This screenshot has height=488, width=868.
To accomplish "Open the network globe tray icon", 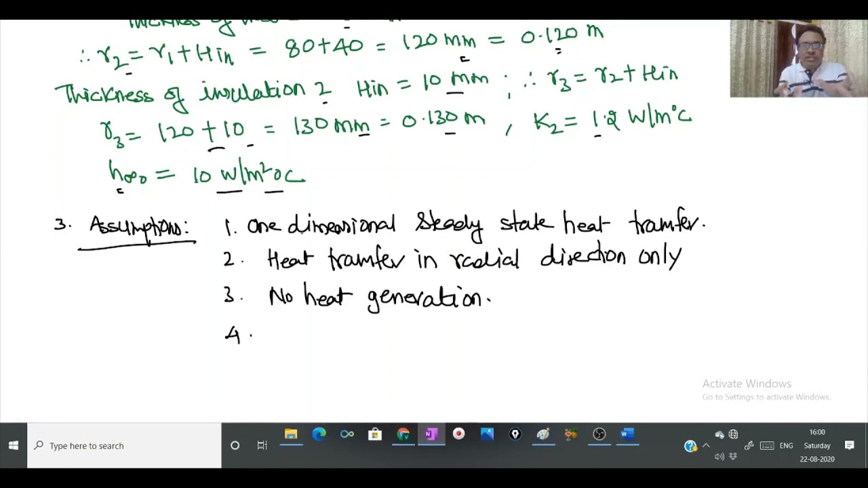I will point(733,434).
